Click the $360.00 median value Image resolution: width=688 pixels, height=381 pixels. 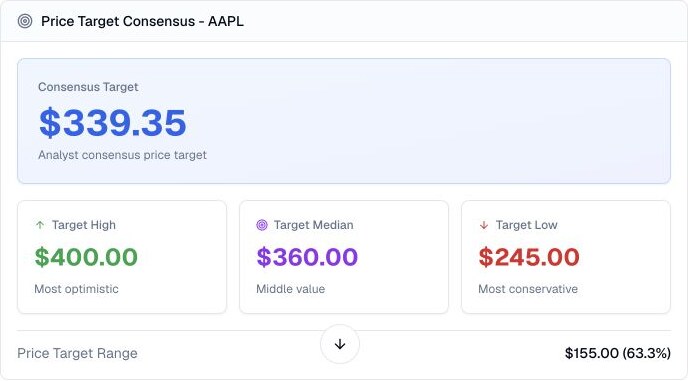coord(307,257)
